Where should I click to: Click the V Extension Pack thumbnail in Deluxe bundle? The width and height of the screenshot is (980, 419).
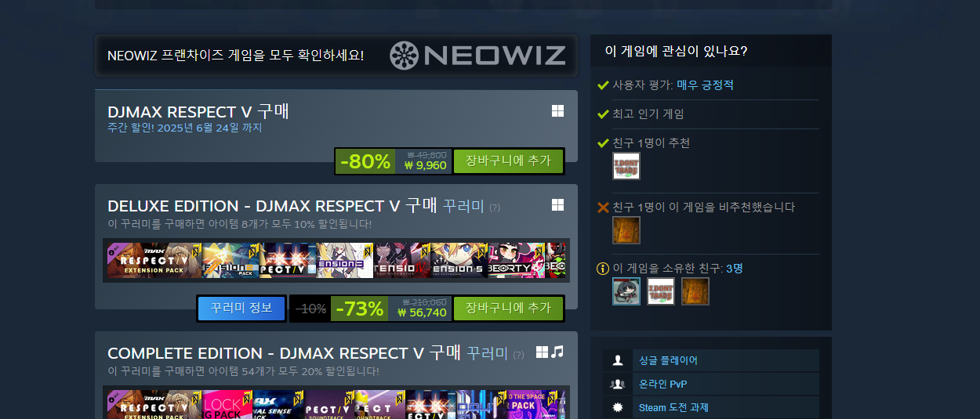coord(154,261)
